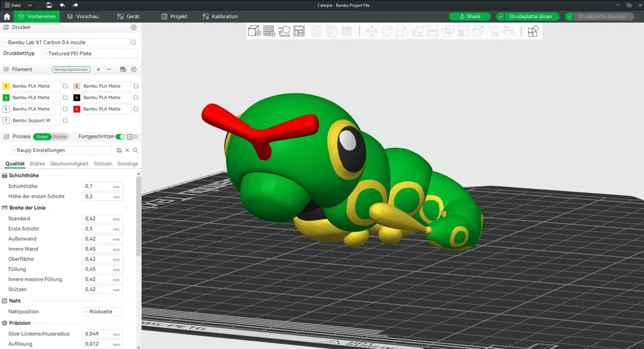Open the Stützen settings tab
Image resolution: width=644 pixels, height=349 pixels.
coord(102,164)
